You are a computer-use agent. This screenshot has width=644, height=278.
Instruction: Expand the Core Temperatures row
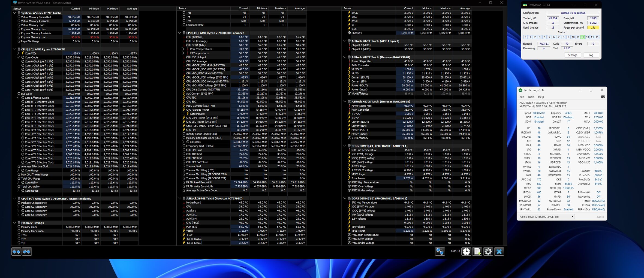point(183,49)
